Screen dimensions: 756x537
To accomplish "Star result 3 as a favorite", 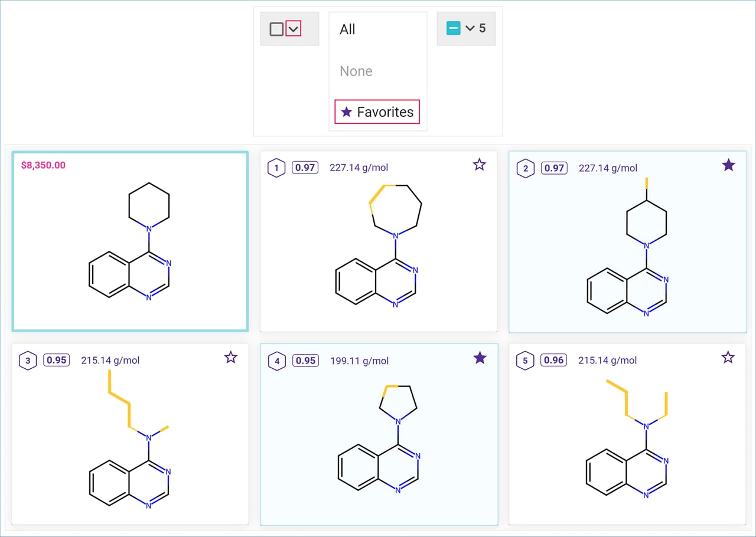I will pos(231,357).
